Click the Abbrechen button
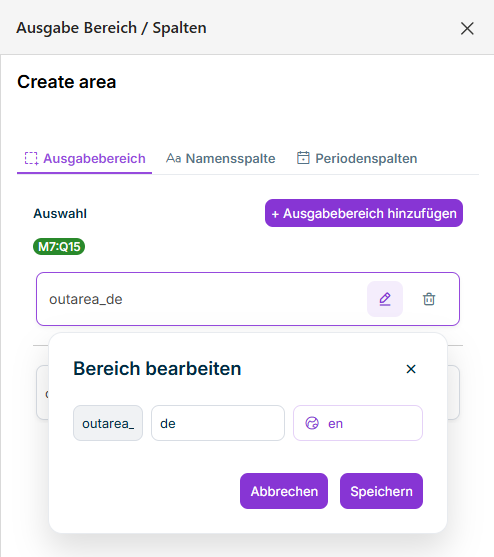This screenshot has height=557, width=494. [284, 491]
